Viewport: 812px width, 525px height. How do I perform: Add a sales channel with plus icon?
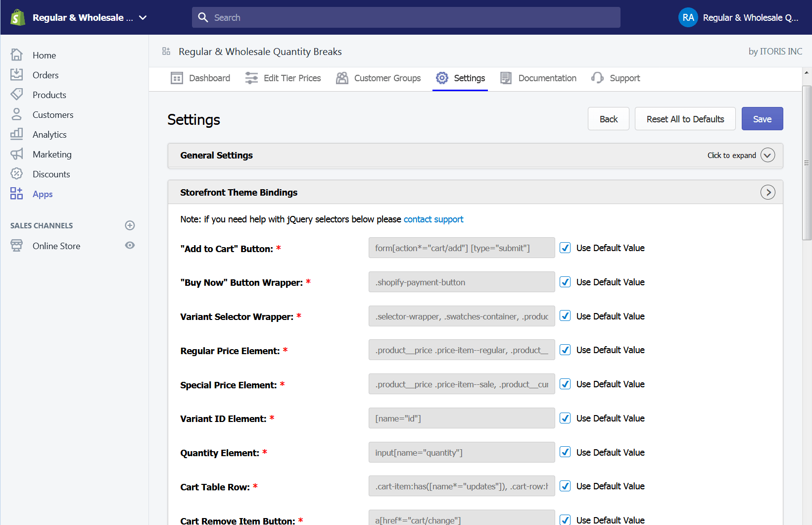130,225
